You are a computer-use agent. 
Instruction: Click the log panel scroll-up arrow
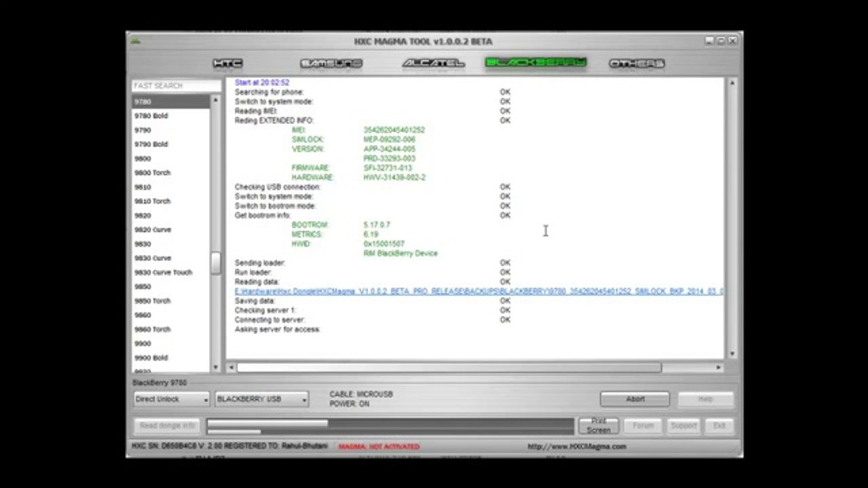point(732,83)
